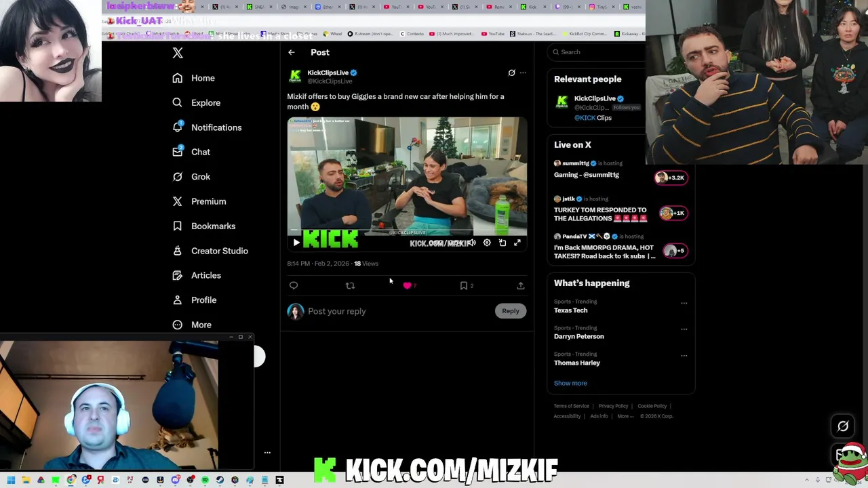Screen dimensions: 868x488
Task: Open the Accessibility footer link
Action: point(567,416)
